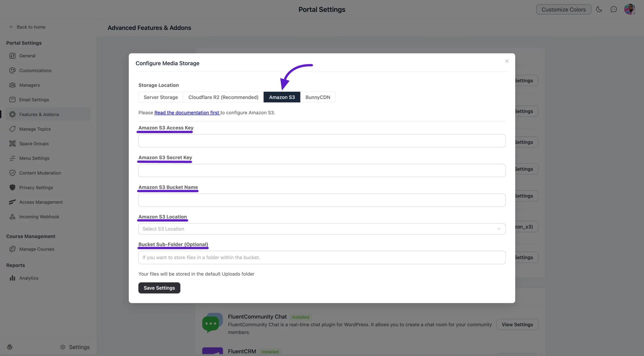The image size is (644, 356).
Task: Open Customizations in the sidebar
Action: pos(48,70)
